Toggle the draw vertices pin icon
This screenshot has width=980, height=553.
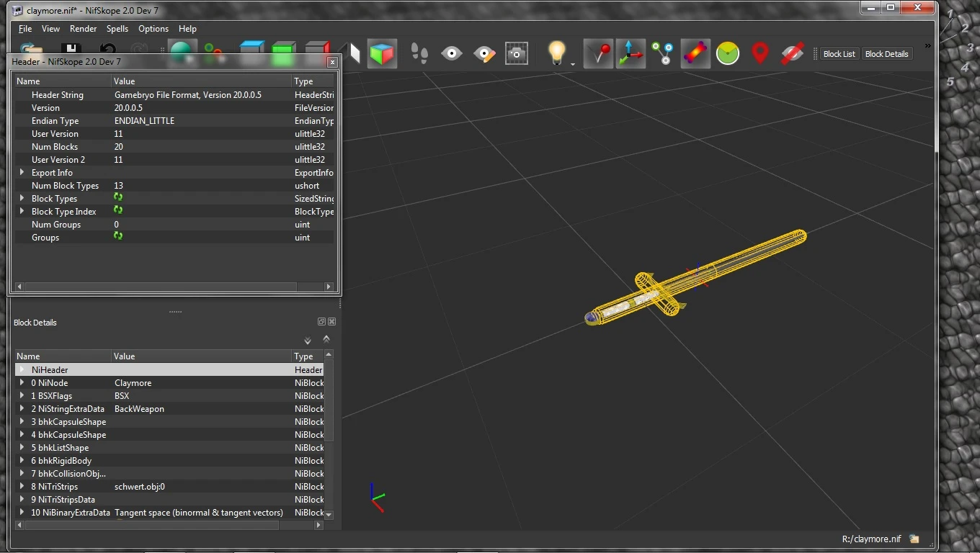click(598, 53)
